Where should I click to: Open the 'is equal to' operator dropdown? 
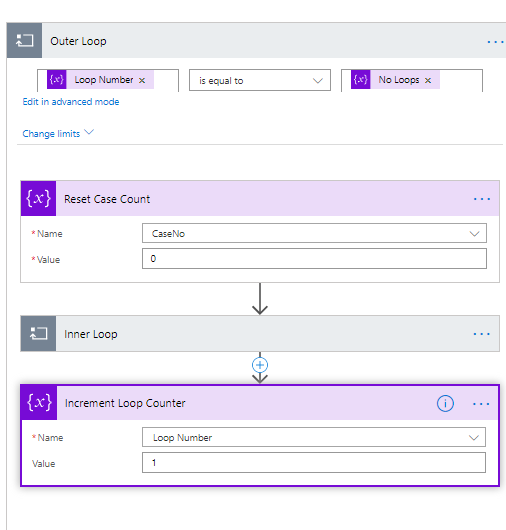260,80
